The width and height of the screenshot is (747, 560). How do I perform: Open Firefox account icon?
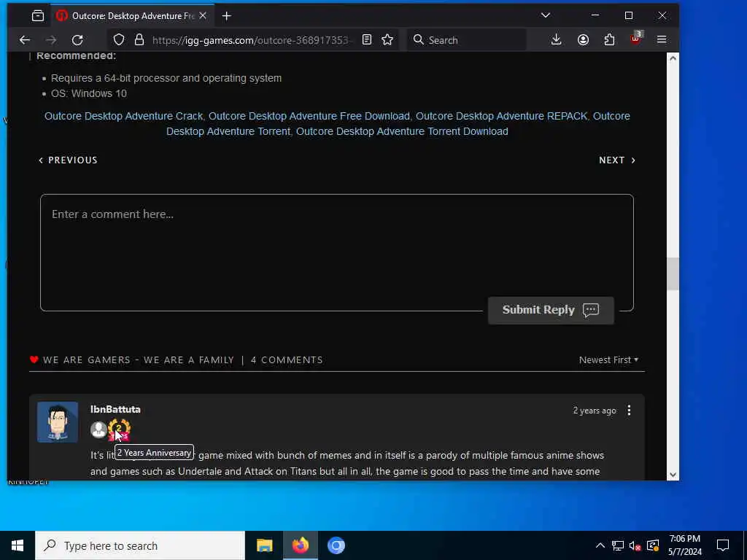tap(583, 40)
